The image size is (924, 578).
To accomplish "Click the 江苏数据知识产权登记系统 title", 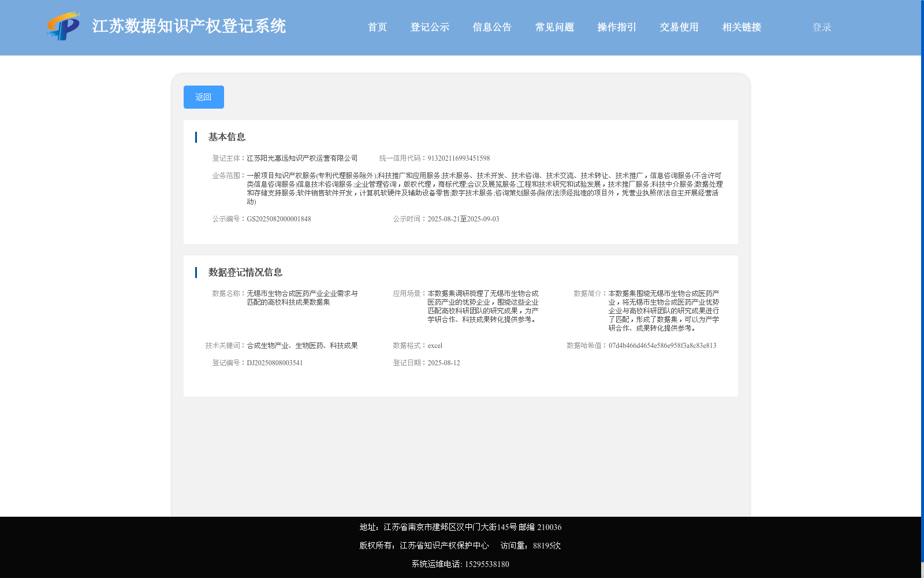I will tap(189, 27).
